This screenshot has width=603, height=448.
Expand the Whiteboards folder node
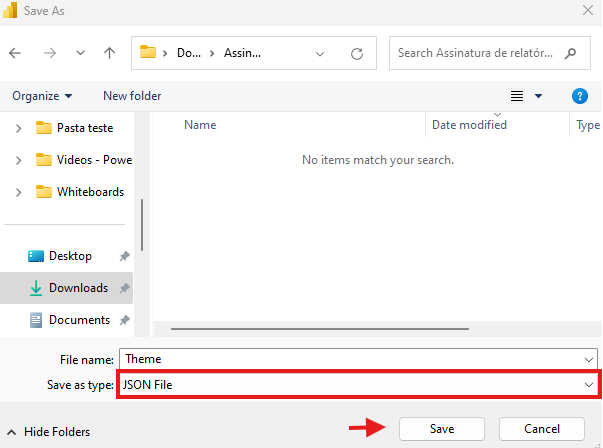click(19, 192)
